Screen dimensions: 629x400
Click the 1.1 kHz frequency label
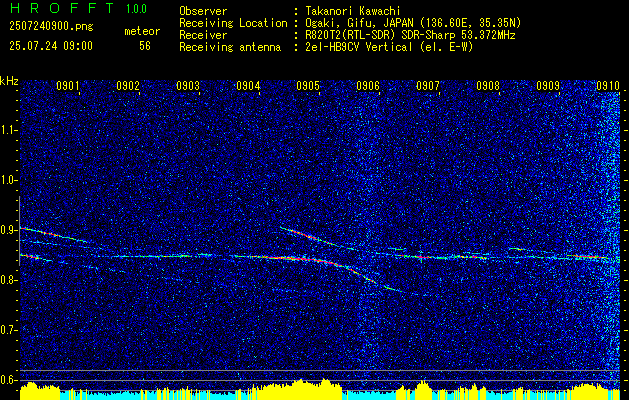(9, 130)
